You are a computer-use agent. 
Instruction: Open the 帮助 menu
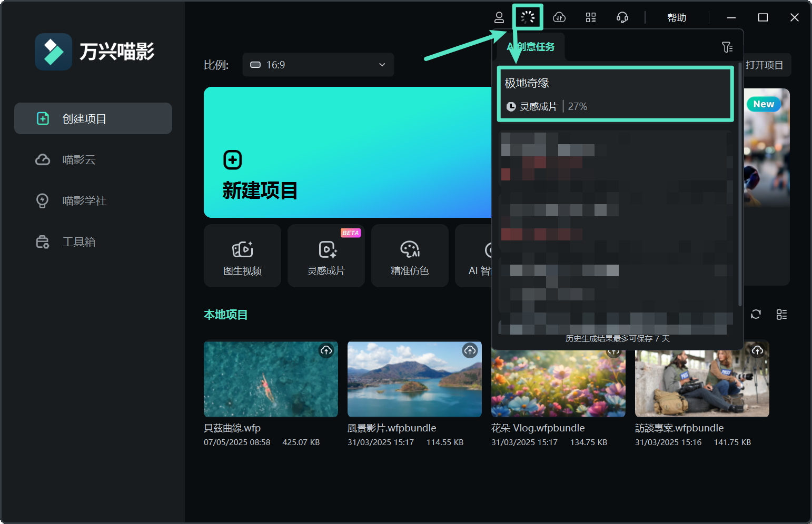coord(677,17)
